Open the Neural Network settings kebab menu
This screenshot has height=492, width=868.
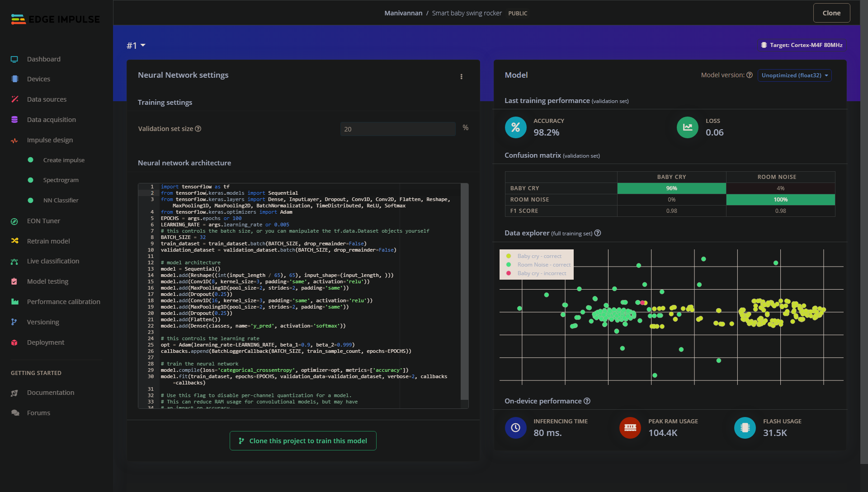461,77
